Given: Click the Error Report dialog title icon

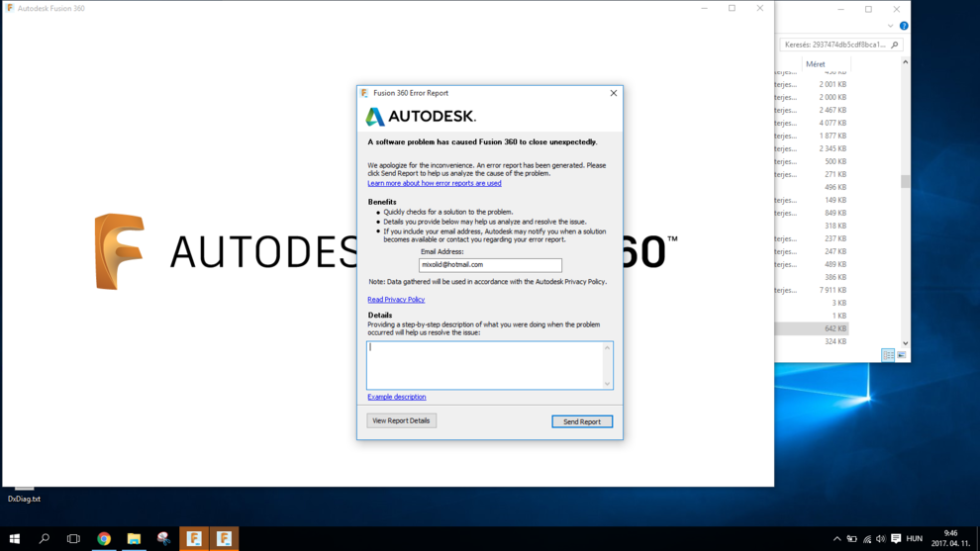Looking at the screenshot, I should click(x=364, y=93).
